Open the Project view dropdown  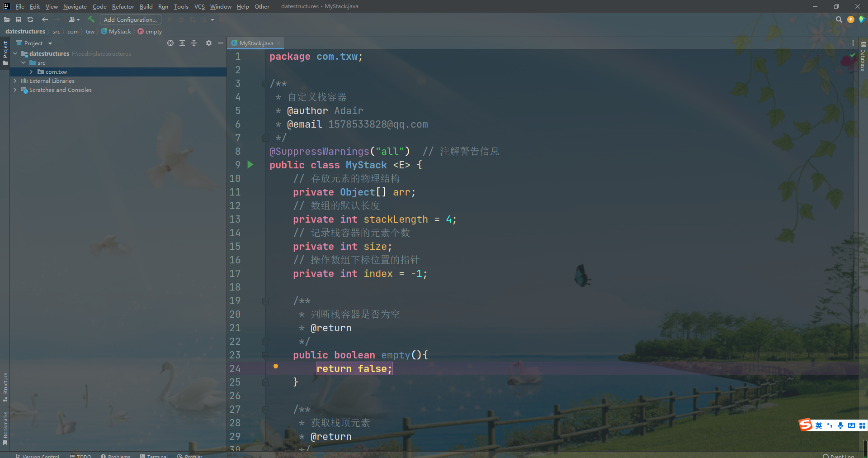click(x=34, y=43)
